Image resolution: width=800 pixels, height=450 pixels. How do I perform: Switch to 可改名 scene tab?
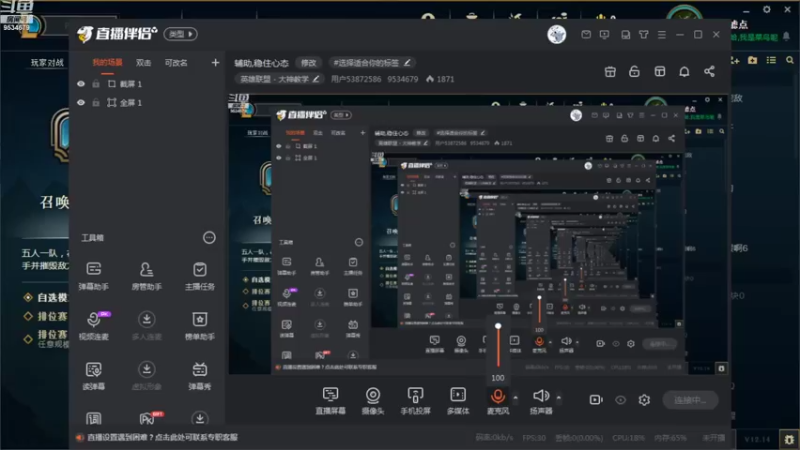176,63
